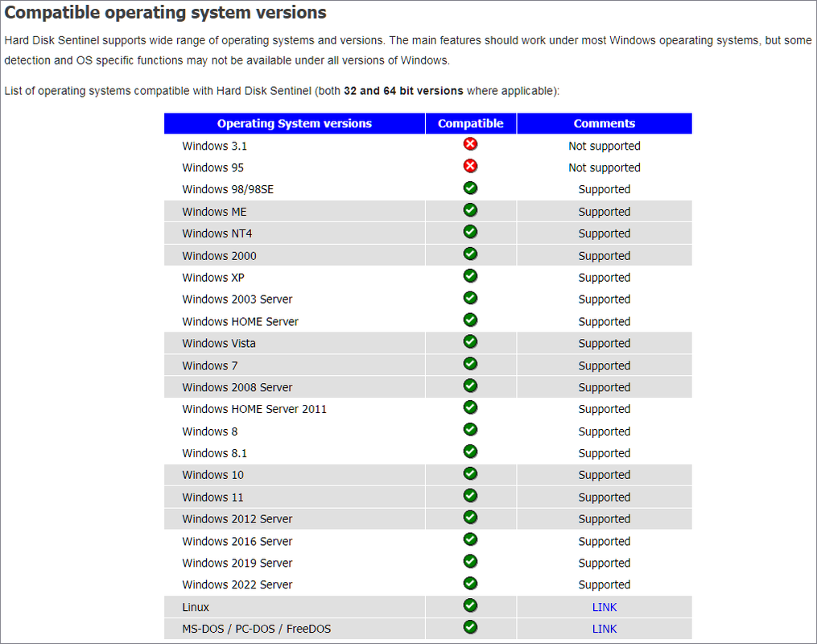The width and height of the screenshot is (817, 644).
Task: Click the green check for Windows 11
Action: click(x=471, y=496)
